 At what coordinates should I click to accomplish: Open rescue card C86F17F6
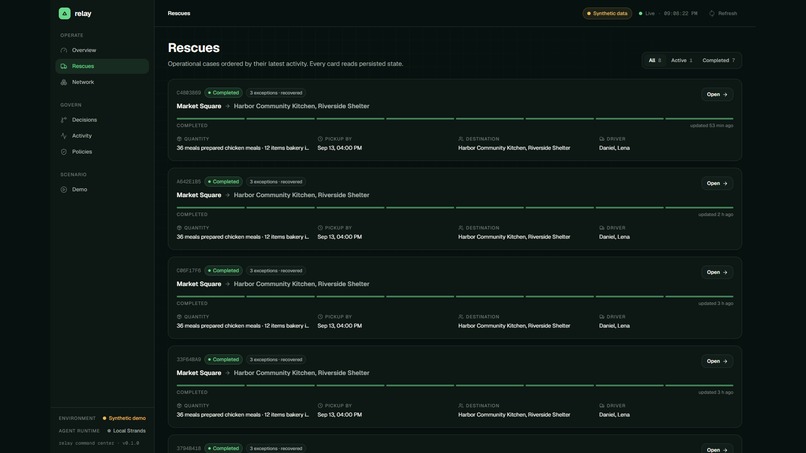click(x=717, y=273)
